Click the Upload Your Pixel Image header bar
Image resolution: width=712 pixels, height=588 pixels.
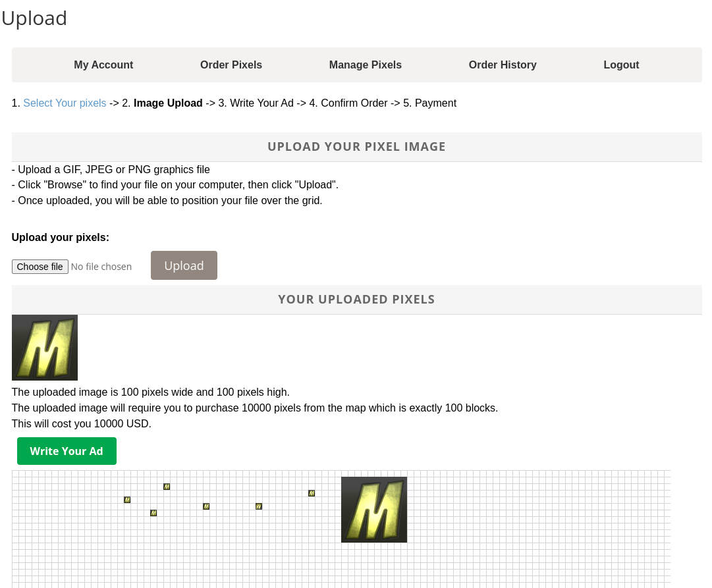click(356, 147)
